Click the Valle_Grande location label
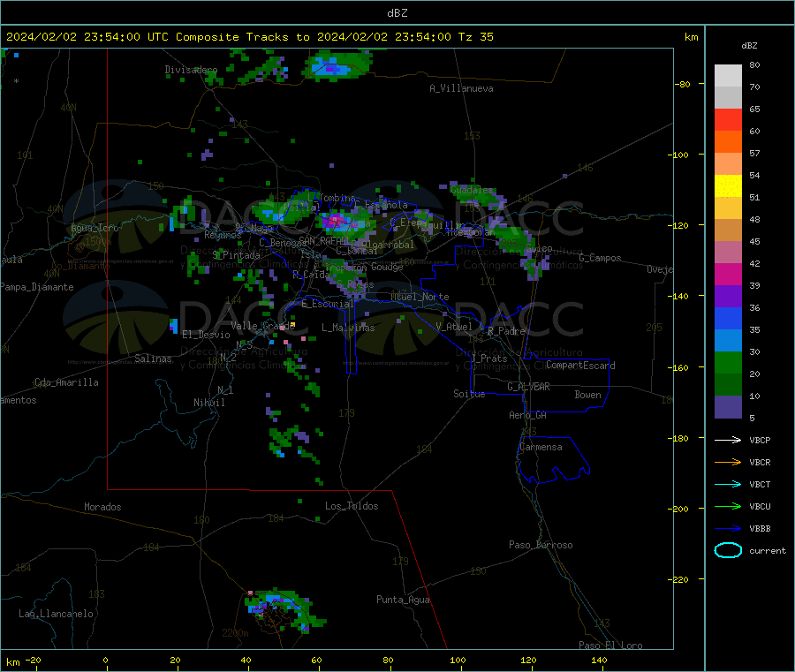 pyautogui.click(x=262, y=326)
